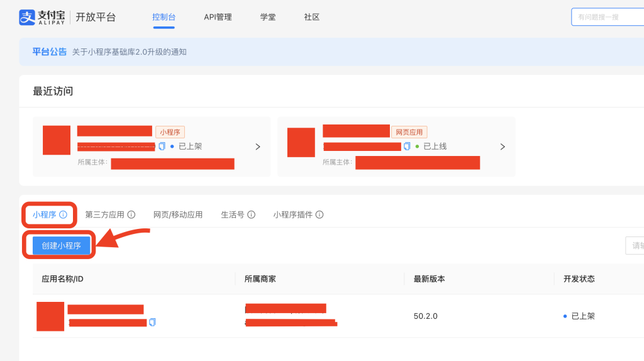Go to the 学堂 section
The image size is (644, 361).
click(268, 17)
